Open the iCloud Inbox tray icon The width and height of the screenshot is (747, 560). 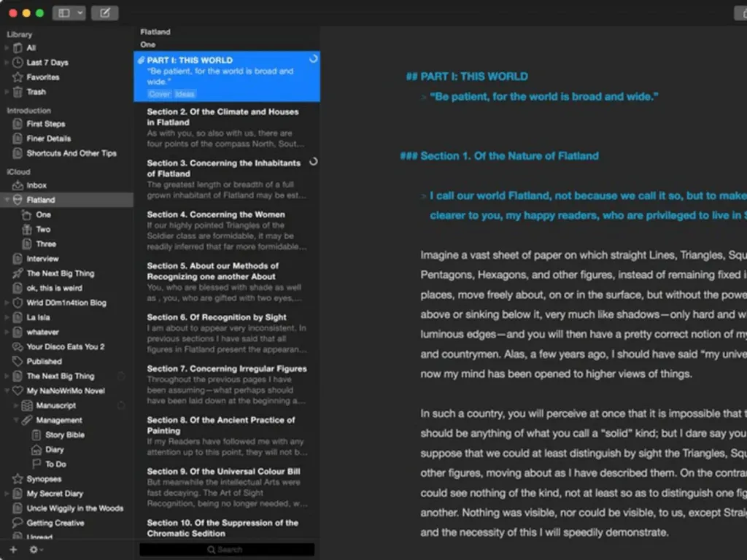18,185
